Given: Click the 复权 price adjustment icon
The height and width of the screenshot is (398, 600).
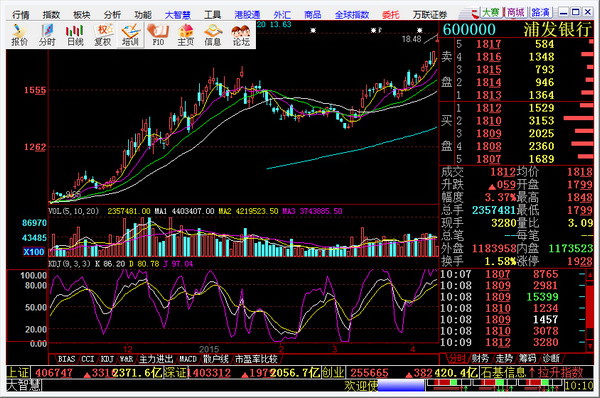Looking at the screenshot, I should [103, 35].
